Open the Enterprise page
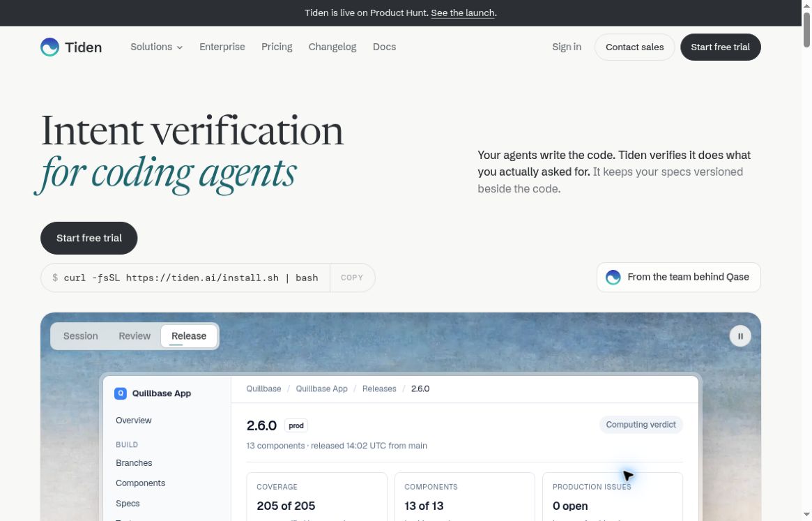 222,47
